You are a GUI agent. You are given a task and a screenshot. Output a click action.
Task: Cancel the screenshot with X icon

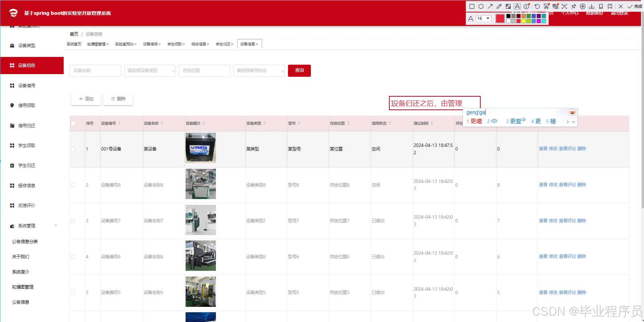tap(621, 6)
